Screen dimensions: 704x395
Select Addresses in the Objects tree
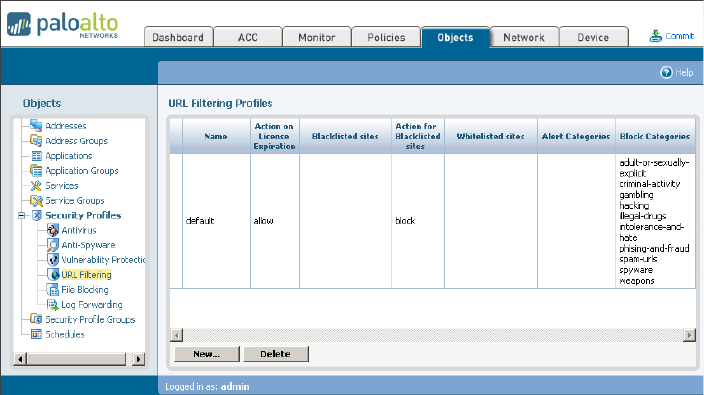pyautogui.click(x=66, y=126)
